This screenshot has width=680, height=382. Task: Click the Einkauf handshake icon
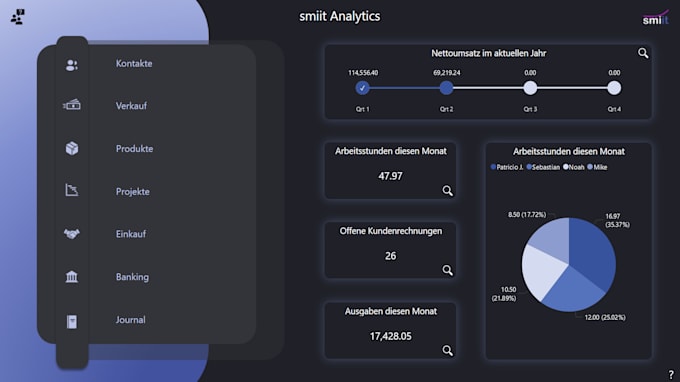click(72, 234)
